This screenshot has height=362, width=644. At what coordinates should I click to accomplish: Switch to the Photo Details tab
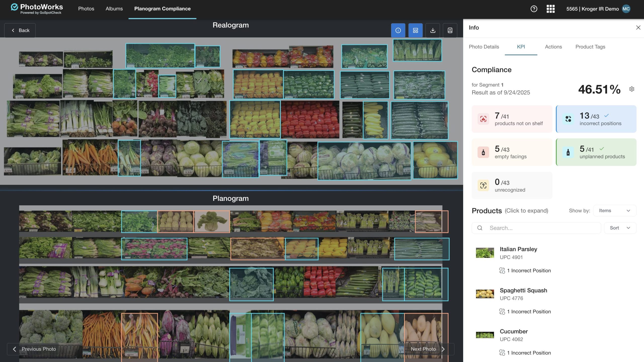click(x=484, y=47)
